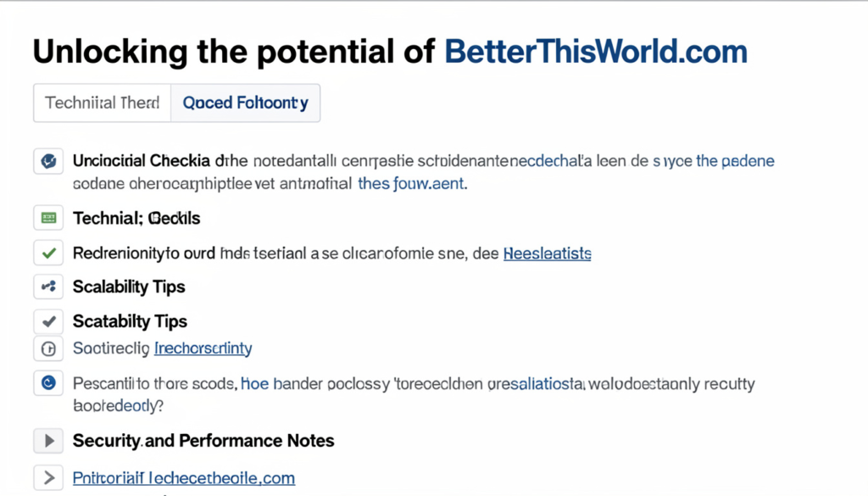Open the Qaced Foltoonty tab
This screenshot has height=496, width=868.
click(245, 103)
